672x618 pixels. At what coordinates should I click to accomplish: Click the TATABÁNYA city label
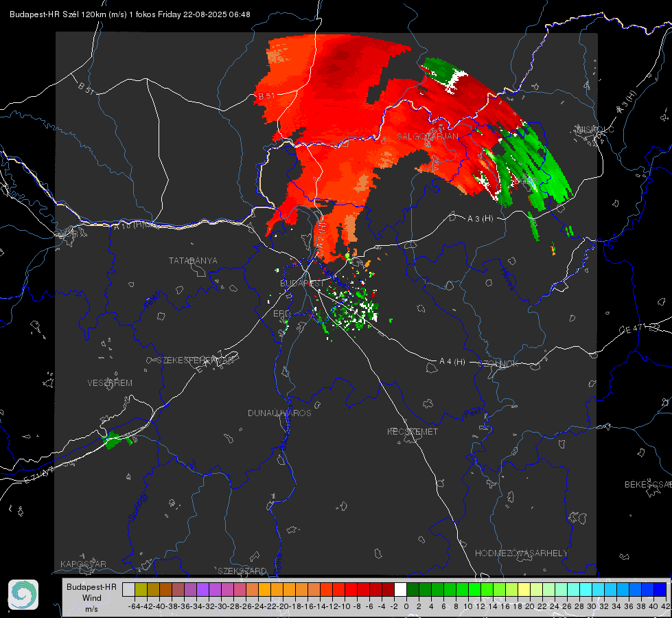click(x=193, y=261)
